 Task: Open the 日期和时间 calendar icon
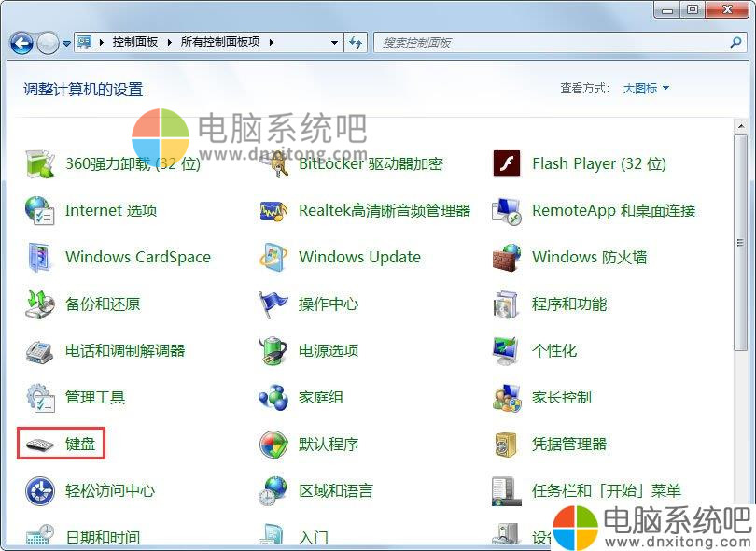tap(39, 535)
